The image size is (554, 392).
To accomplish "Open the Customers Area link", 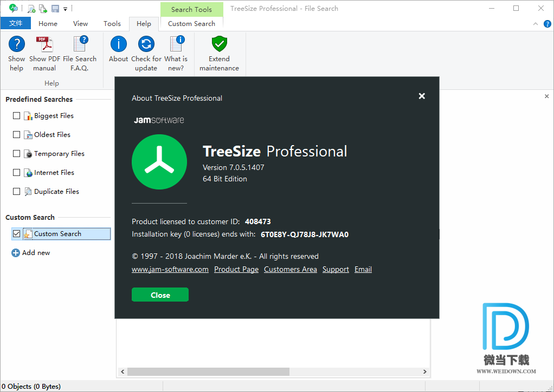I will [291, 270].
